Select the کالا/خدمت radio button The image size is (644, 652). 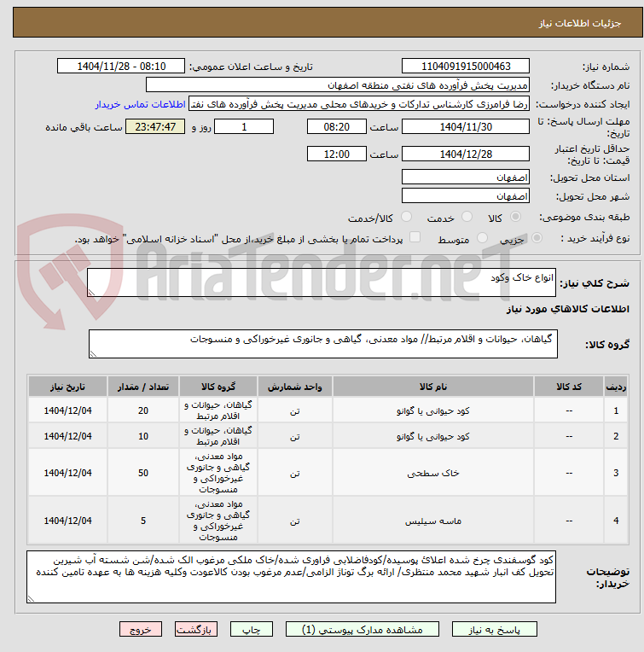coord(406,217)
